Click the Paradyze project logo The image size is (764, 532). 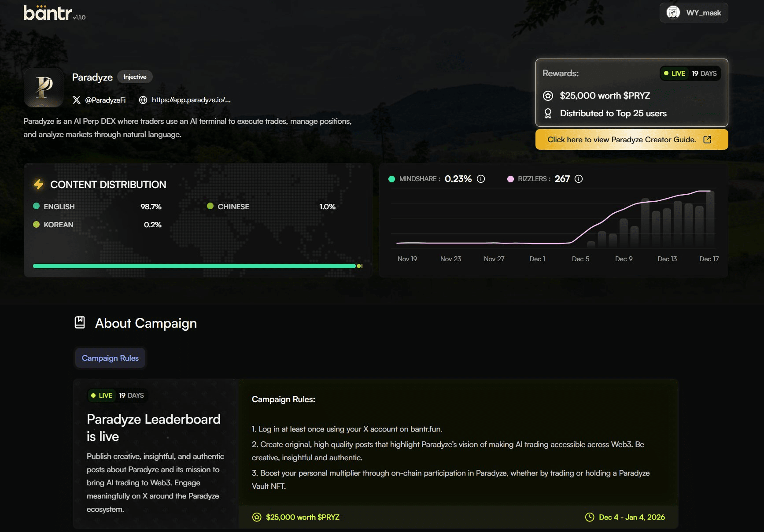click(x=44, y=87)
